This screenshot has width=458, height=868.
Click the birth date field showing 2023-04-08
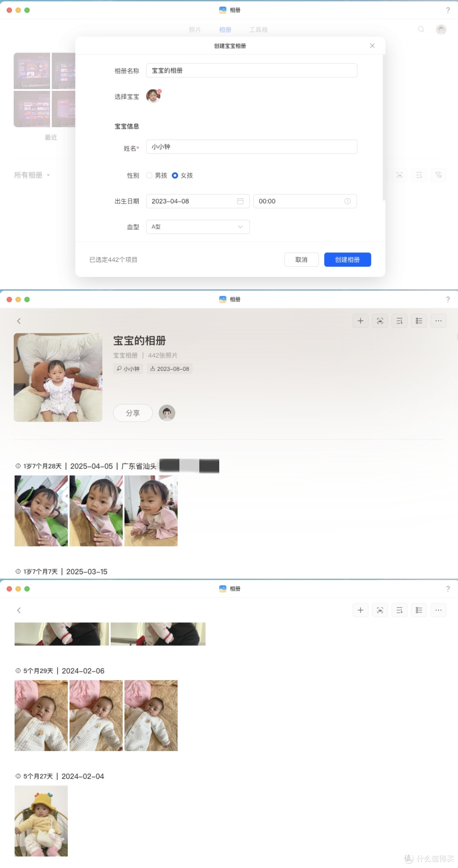[198, 201]
